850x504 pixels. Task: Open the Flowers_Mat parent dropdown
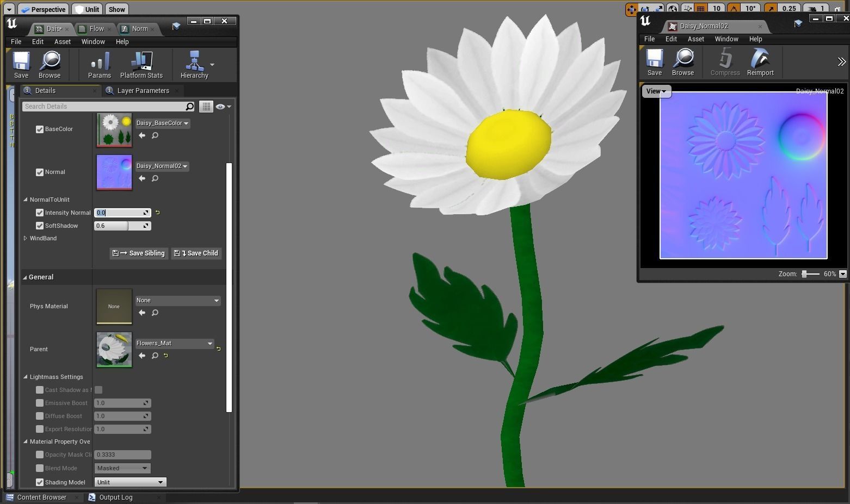(174, 344)
